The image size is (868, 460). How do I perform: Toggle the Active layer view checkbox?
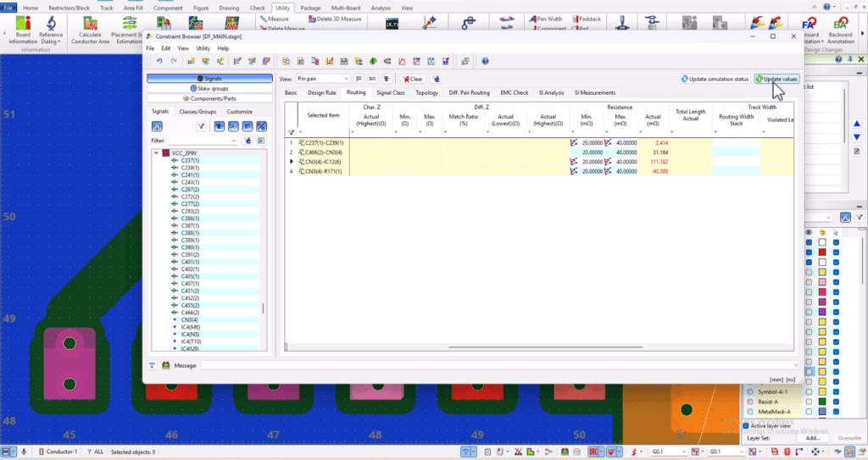[x=746, y=426]
